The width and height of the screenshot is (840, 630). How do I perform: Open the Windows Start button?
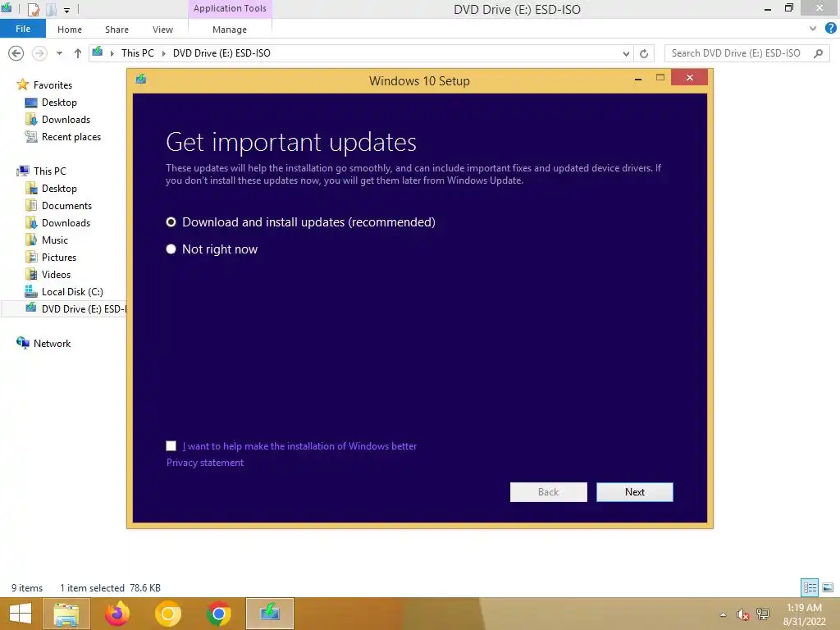point(21,614)
